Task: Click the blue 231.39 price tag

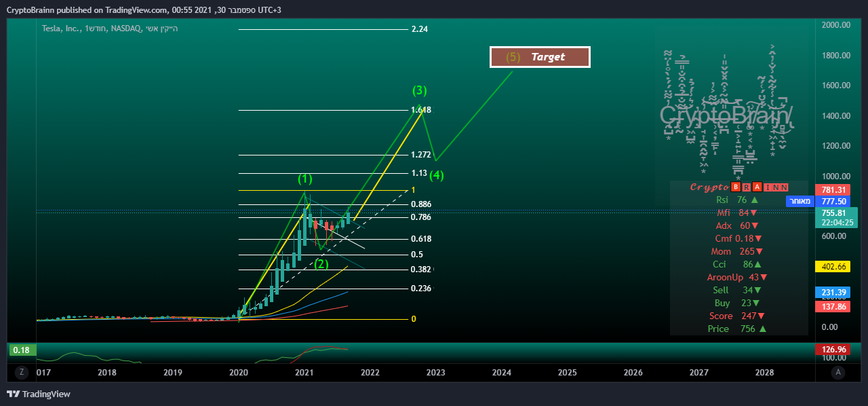Action: click(833, 293)
